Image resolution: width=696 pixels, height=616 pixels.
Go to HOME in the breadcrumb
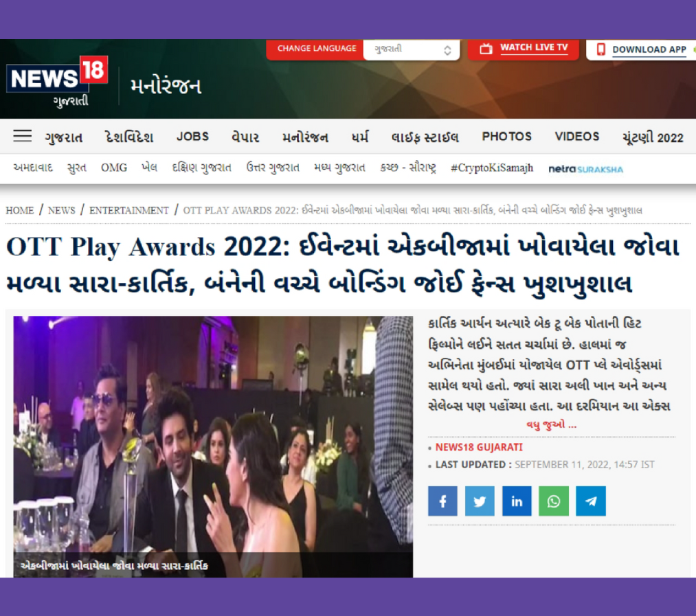coord(20,210)
